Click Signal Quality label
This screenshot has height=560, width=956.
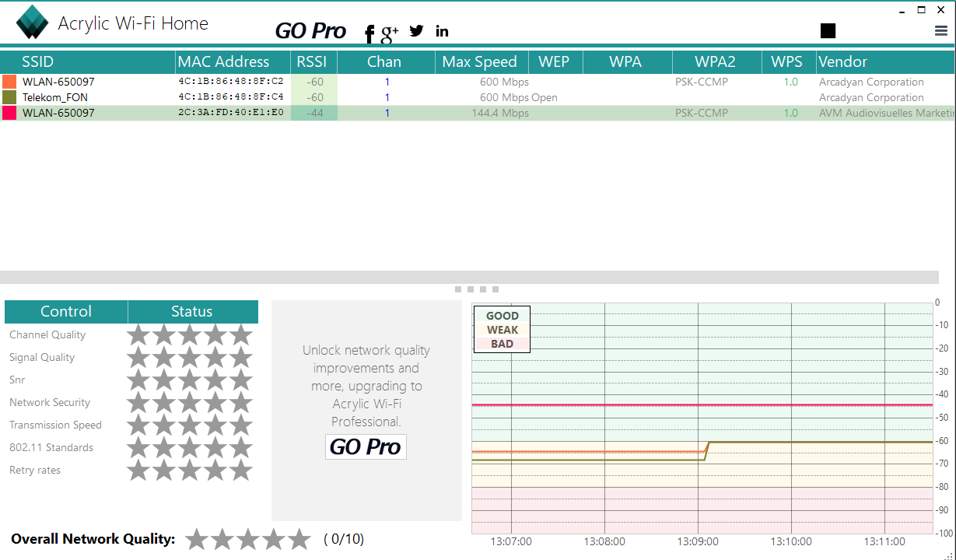(x=42, y=358)
